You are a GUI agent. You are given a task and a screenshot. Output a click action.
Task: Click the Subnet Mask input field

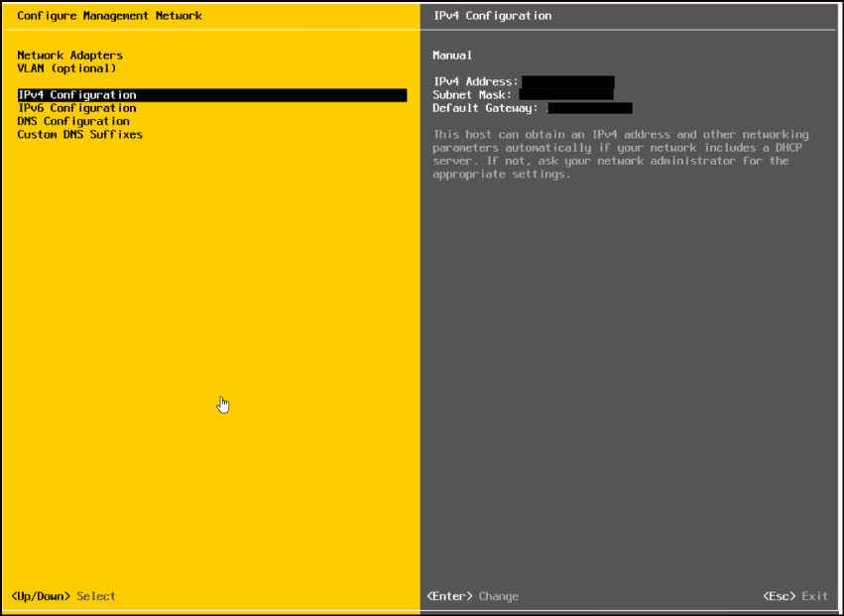pos(565,96)
